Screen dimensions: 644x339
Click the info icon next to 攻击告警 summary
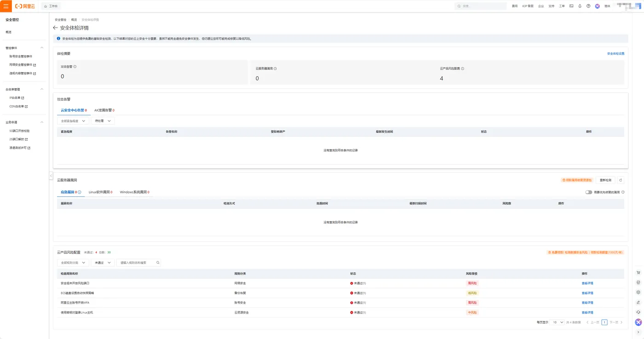click(75, 67)
